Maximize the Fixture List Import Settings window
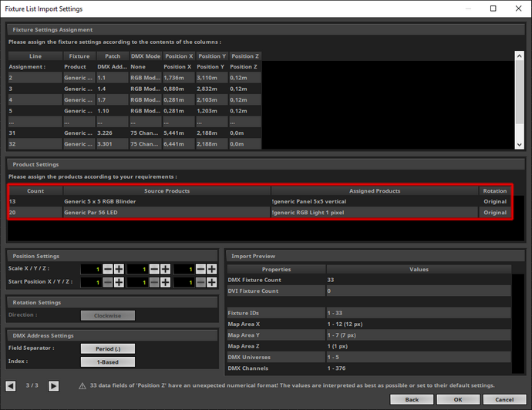The width and height of the screenshot is (532, 410). coord(493,8)
